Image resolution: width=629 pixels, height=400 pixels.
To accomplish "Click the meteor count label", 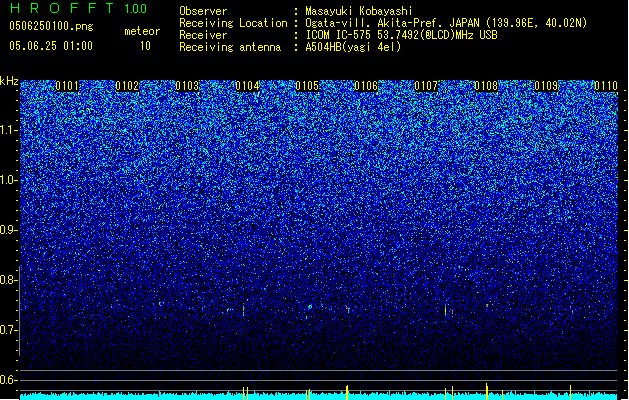I will pyautogui.click(x=142, y=31).
